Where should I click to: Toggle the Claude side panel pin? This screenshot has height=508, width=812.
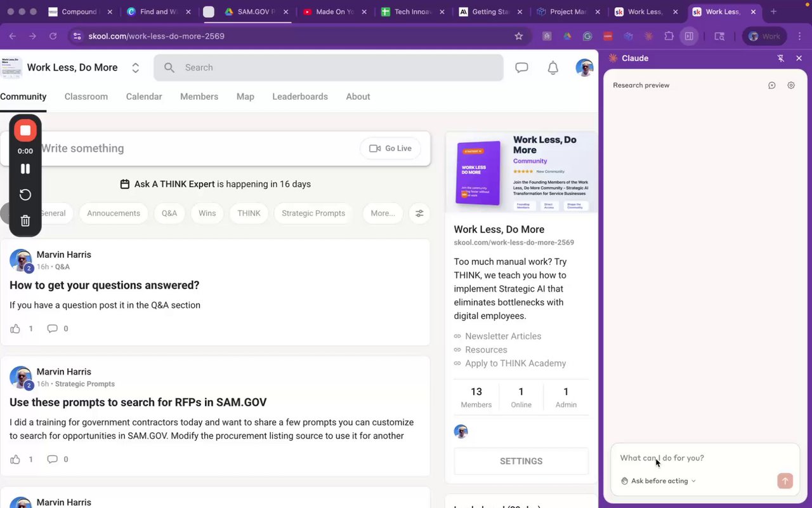point(781,58)
